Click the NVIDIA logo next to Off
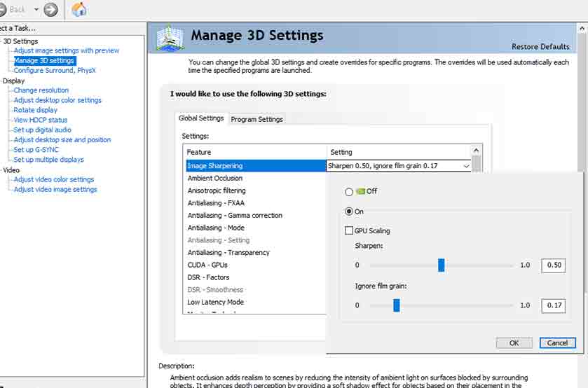This screenshot has width=588, height=388. click(x=360, y=191)
